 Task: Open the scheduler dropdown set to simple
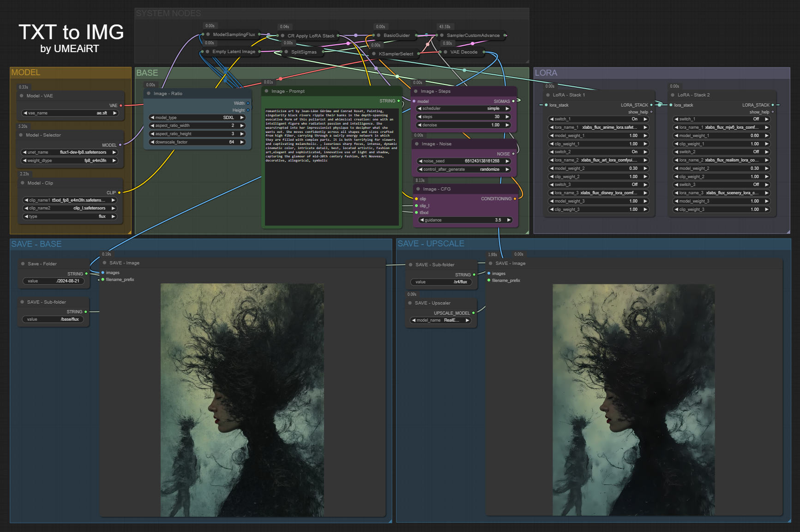[x=463, y=108]
